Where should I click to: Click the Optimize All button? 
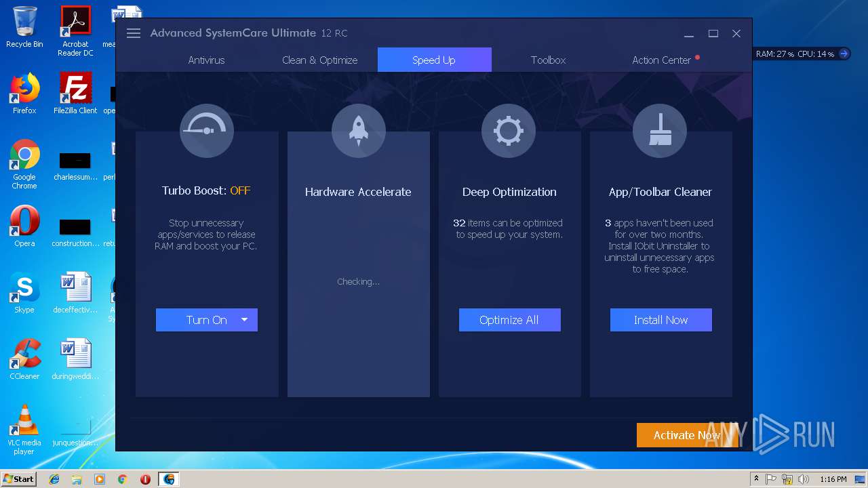(x=509, y=320)
